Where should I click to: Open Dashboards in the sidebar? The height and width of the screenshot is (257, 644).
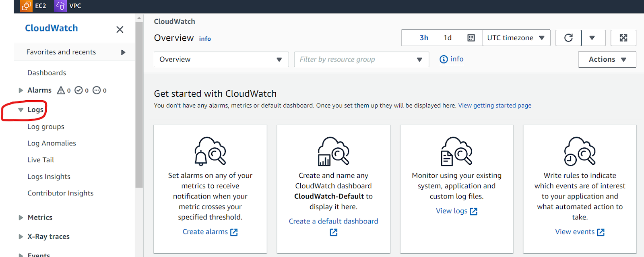point(47,73)
